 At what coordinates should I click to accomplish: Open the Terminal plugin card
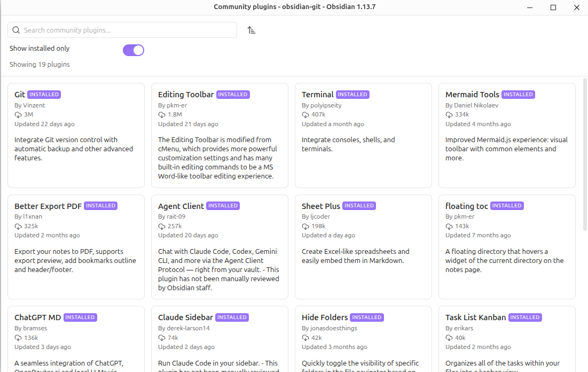[x=363, y=135]
